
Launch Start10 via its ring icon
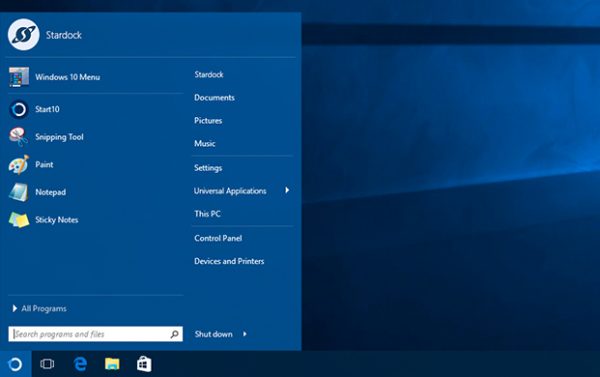(x=19, y=109)
